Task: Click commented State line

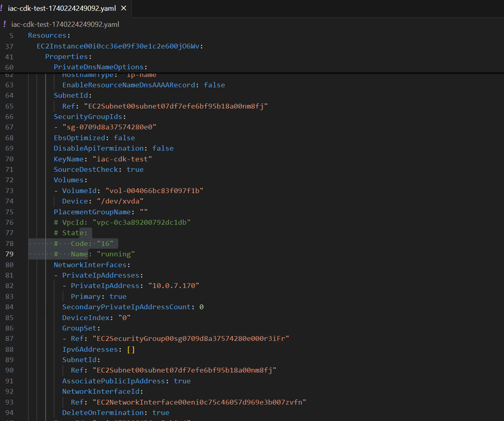Action: pyautogui.click(x=70, y=233)
